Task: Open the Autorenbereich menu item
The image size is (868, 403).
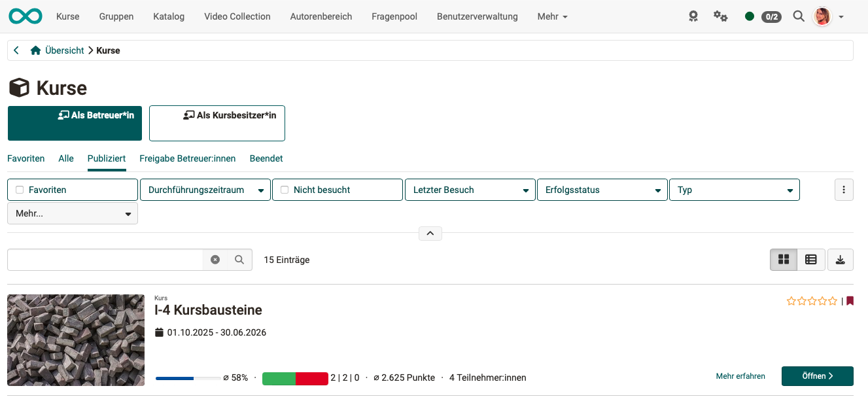Action: (x=321, y=16)
